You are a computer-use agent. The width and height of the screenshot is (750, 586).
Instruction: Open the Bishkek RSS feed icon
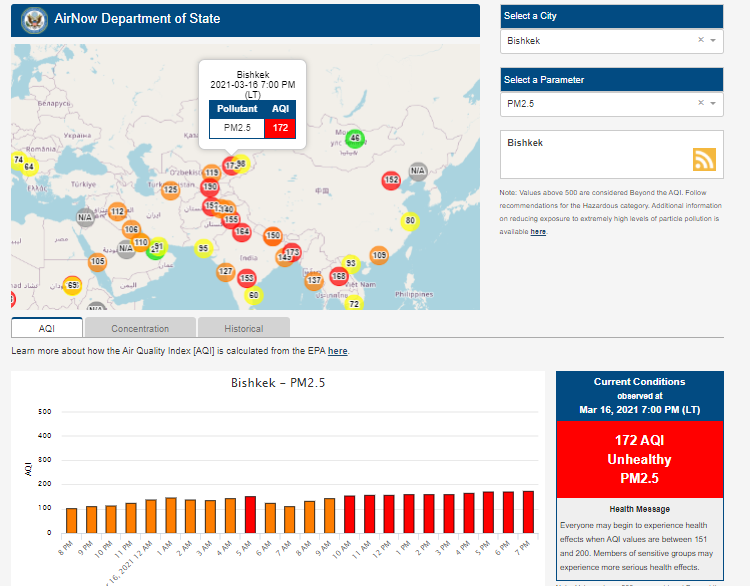coord(704,159)
